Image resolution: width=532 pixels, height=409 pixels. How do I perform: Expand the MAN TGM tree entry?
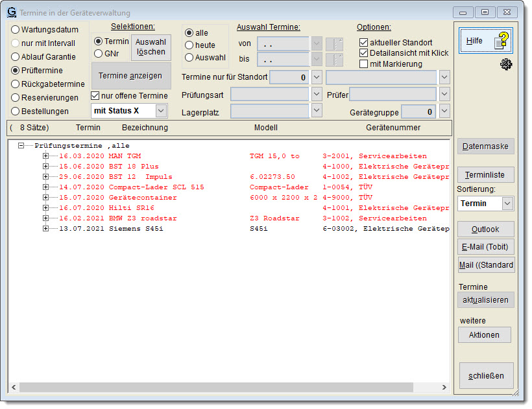coord(45,156)
